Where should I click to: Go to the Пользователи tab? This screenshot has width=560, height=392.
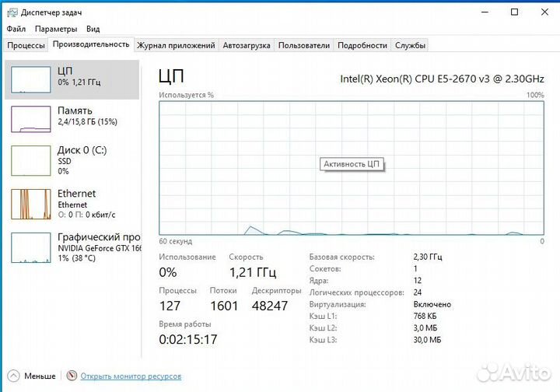tap(304, 45)
